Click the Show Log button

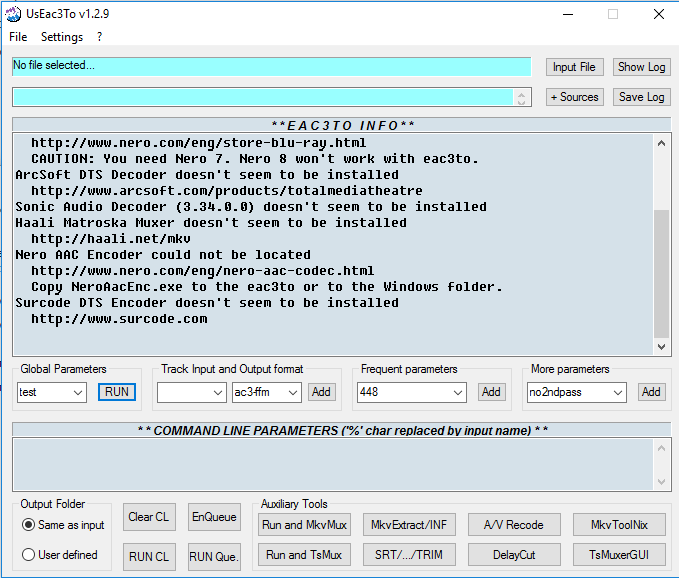click(x=641, y=67)
